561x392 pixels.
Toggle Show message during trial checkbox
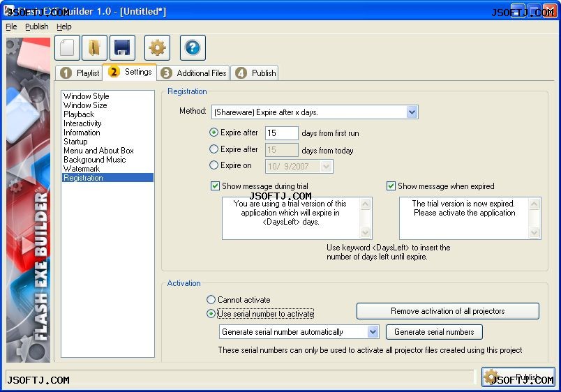(x=215, y=186)
